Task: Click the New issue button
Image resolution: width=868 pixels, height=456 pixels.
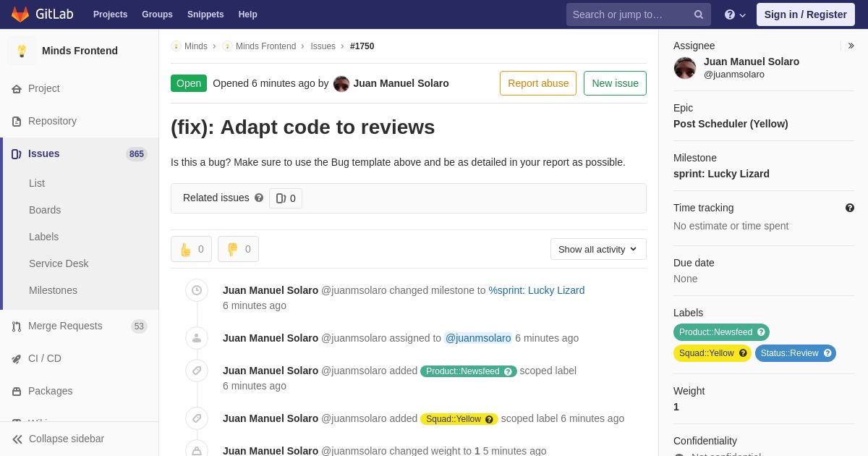Action: click(x=615, y=83)
